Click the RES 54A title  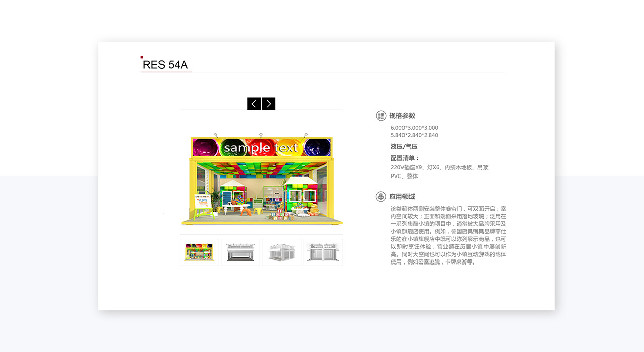pyautogui.click(x=165, y=65)
